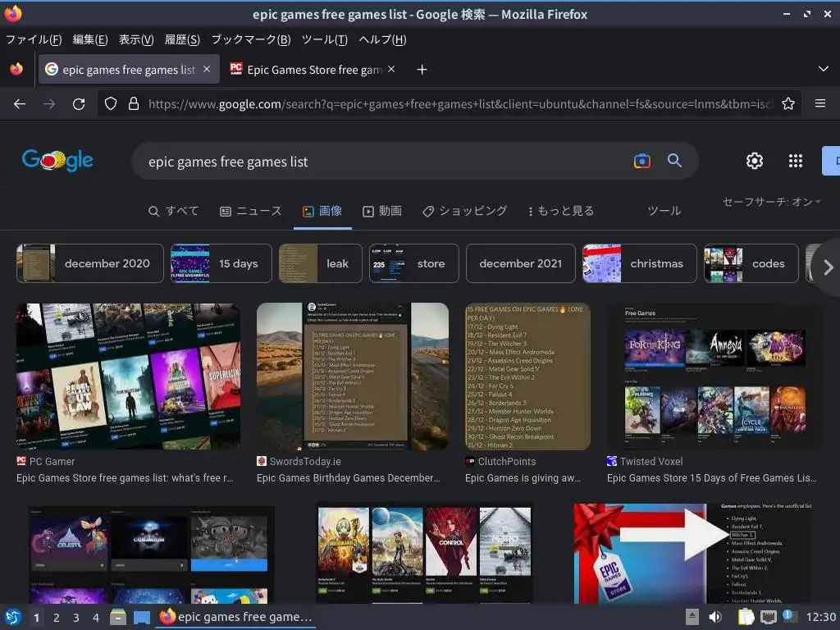Open the 編集(E) menu

pyautogui.click(x=90, y=39)
